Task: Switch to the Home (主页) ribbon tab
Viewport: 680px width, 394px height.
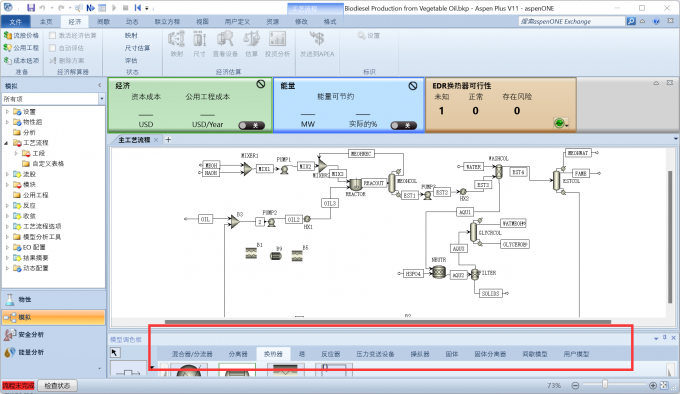Action: [46, 21]
